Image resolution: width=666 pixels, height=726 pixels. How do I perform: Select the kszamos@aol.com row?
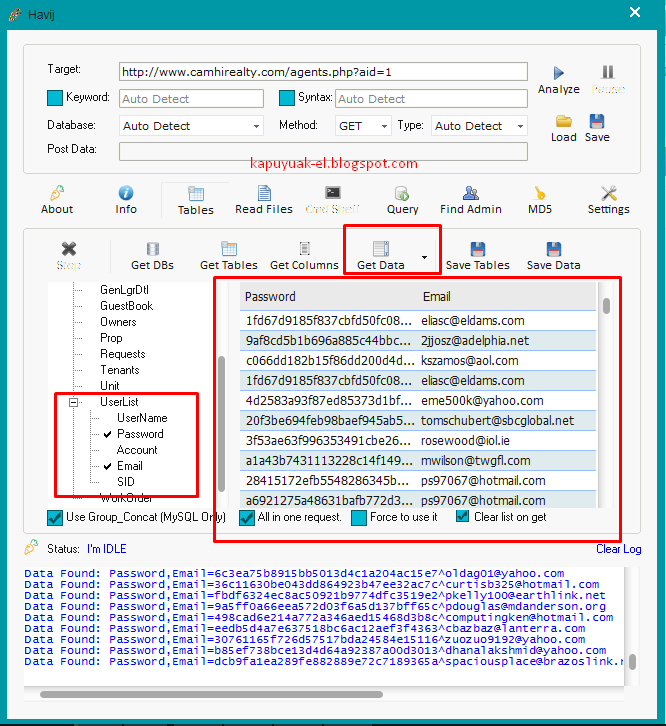(x=418, y=361)
